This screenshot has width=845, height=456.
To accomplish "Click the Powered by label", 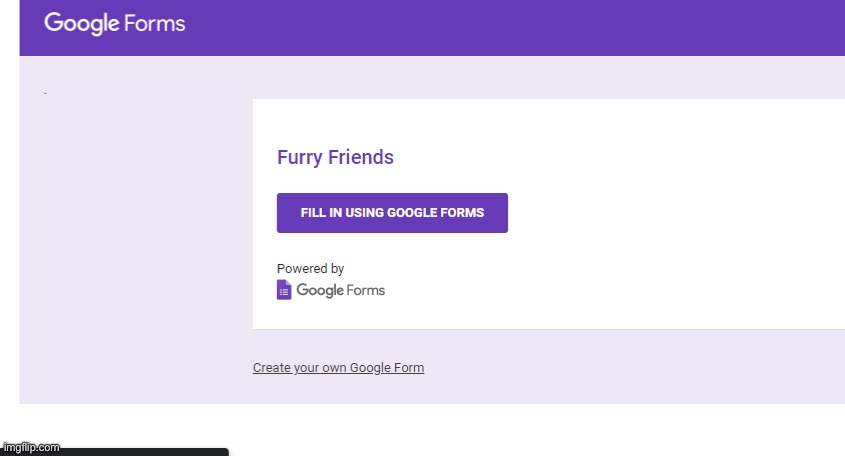I will pyautogui.click(x=310, y=268).
